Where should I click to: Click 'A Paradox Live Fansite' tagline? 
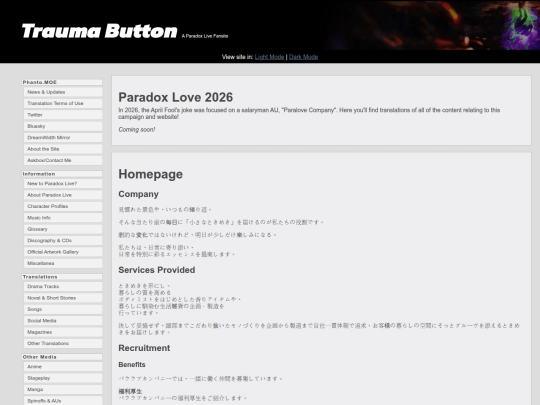pos(205,36)
